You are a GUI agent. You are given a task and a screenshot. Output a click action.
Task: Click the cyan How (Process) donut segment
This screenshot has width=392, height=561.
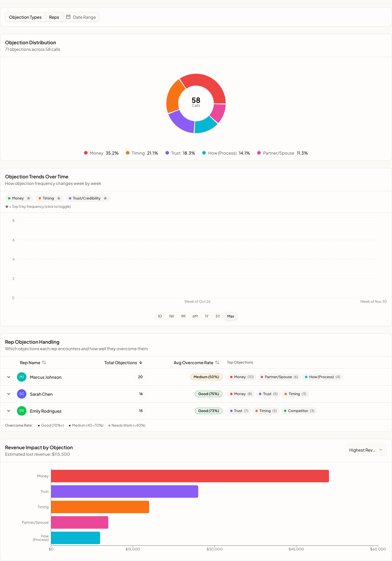pos(205,125)
